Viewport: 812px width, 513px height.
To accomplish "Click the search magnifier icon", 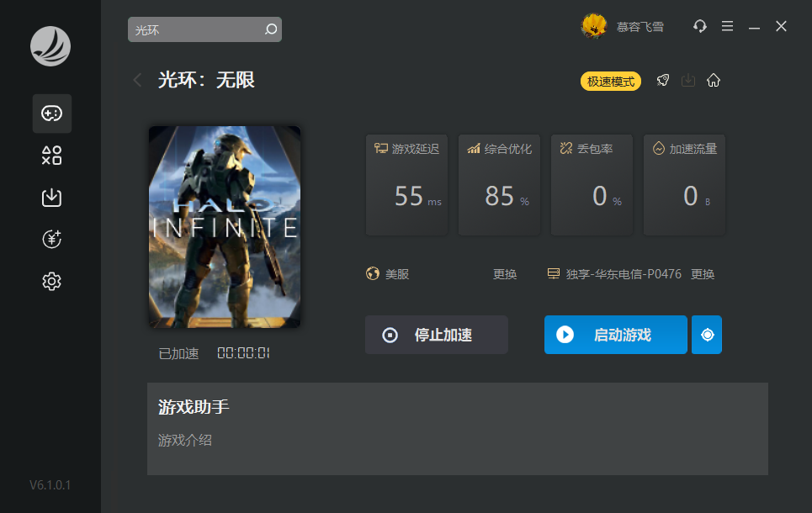I will [270, 30].
